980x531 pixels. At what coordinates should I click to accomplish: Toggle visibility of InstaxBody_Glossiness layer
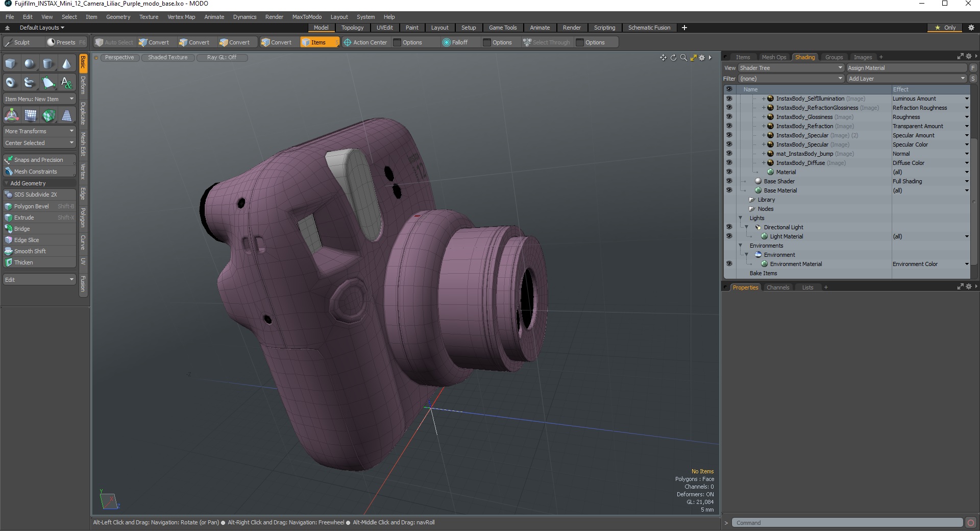pos(729,117)
